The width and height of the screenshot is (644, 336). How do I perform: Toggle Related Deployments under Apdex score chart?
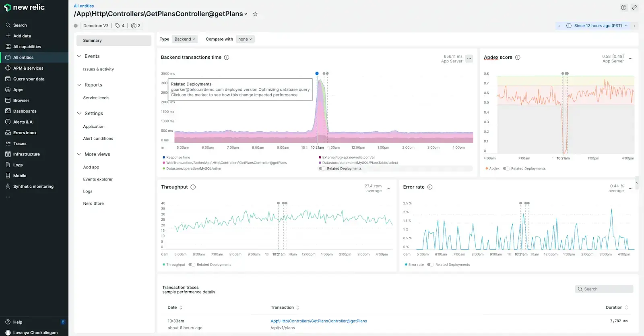506,169
